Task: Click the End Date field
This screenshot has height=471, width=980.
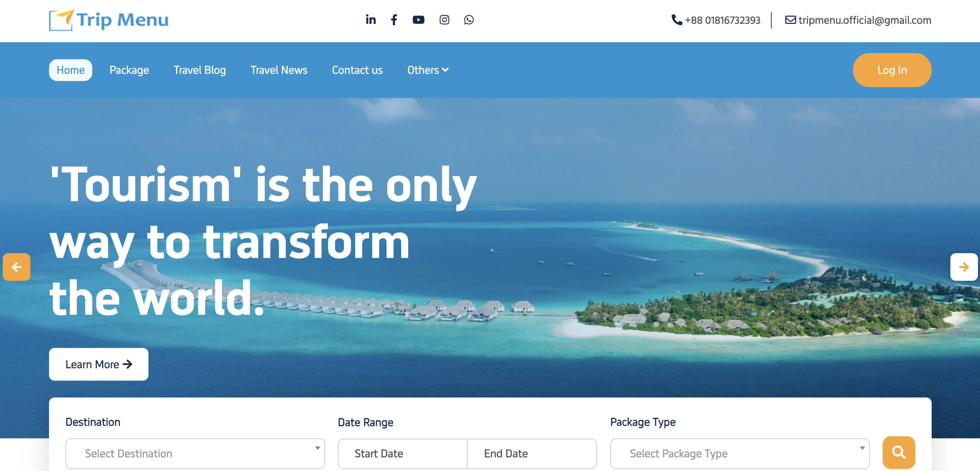Action: tap(531, 453)
